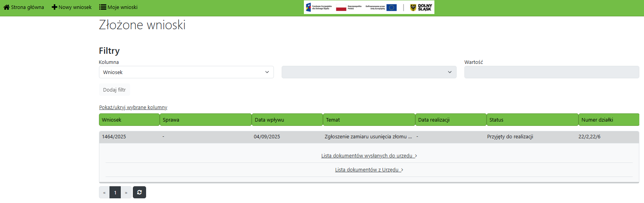
Task: Click the plus icon for Nowy wniosek
Action: tap(55, 7)
